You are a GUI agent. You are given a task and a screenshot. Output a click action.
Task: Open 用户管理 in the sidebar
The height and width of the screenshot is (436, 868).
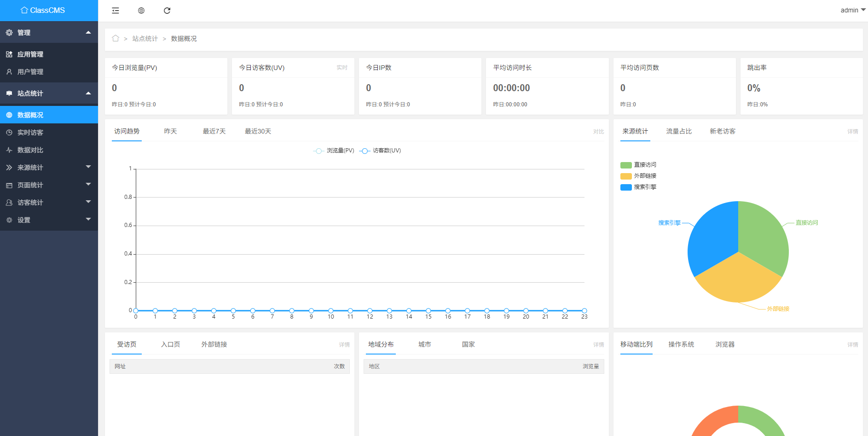tap(30, 72)
